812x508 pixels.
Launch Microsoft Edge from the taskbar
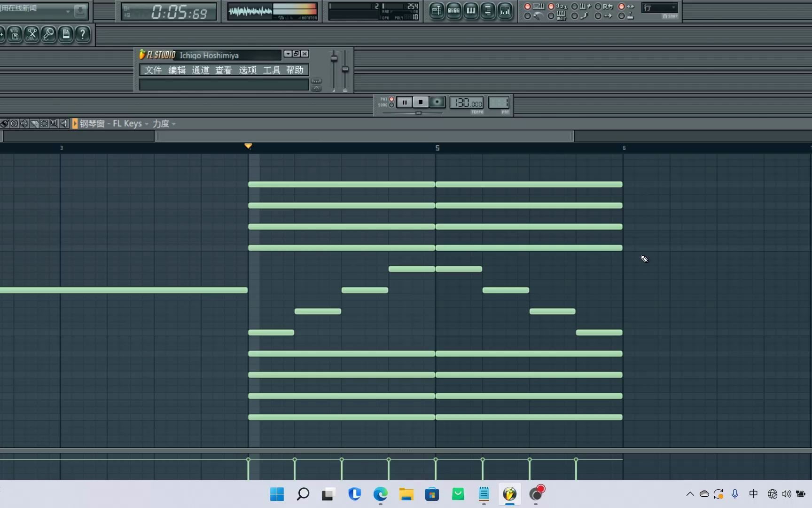(380, 494)
